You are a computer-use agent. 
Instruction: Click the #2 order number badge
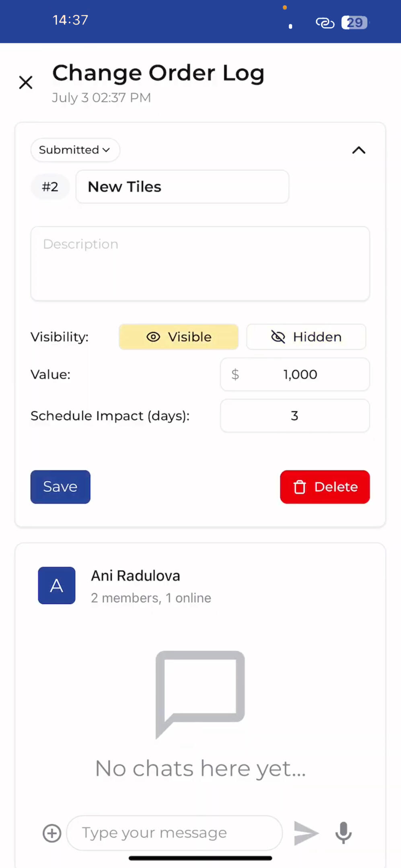[x=50, y=187]
